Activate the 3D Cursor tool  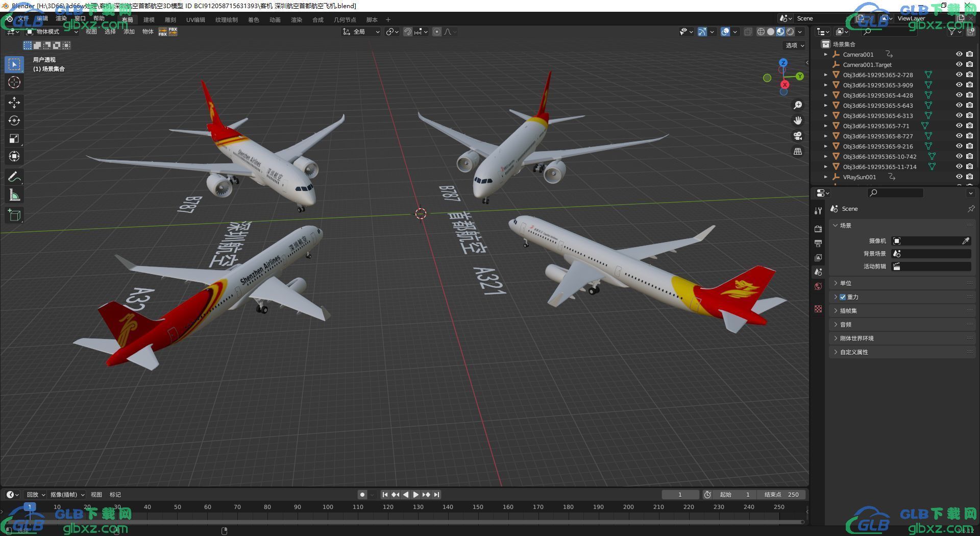[14, 82]
